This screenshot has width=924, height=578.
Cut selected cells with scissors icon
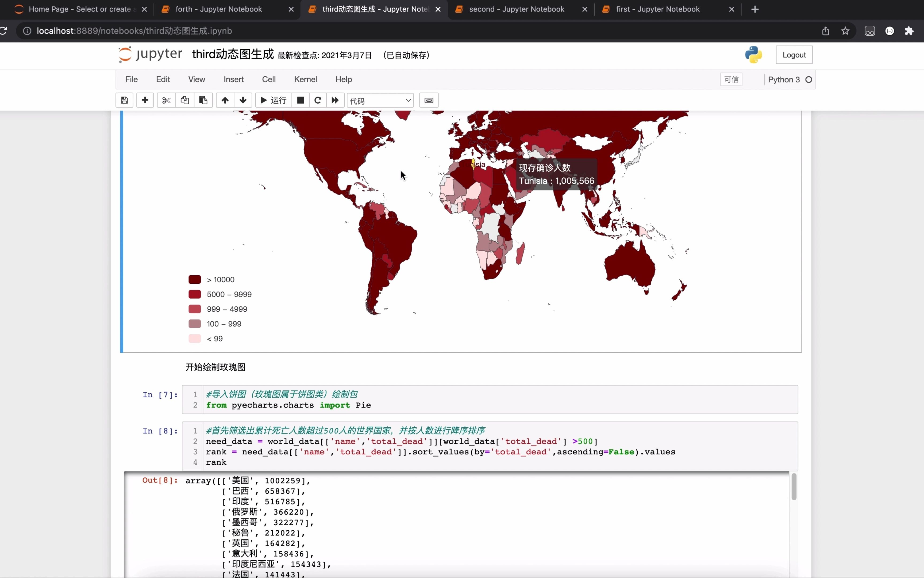tap(166, 100)
